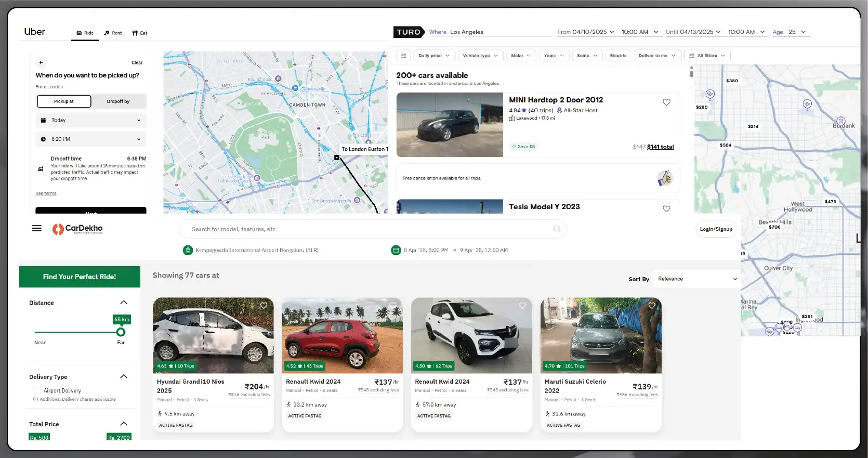Image resolution: width=868 pixels, height=458 pixels.
Task: Click the magnifier icon in CarDekho search
Action: click(557, 229)
